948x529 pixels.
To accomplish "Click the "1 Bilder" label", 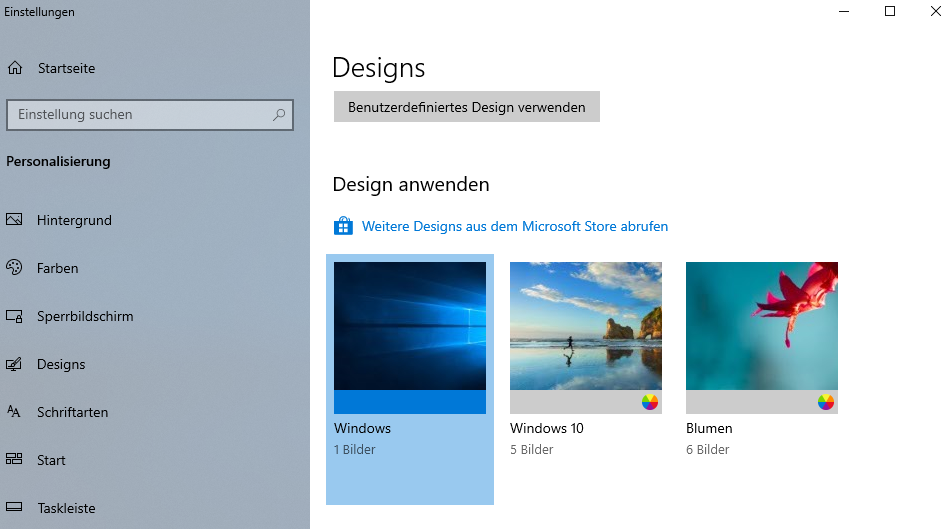I will 354,449.
